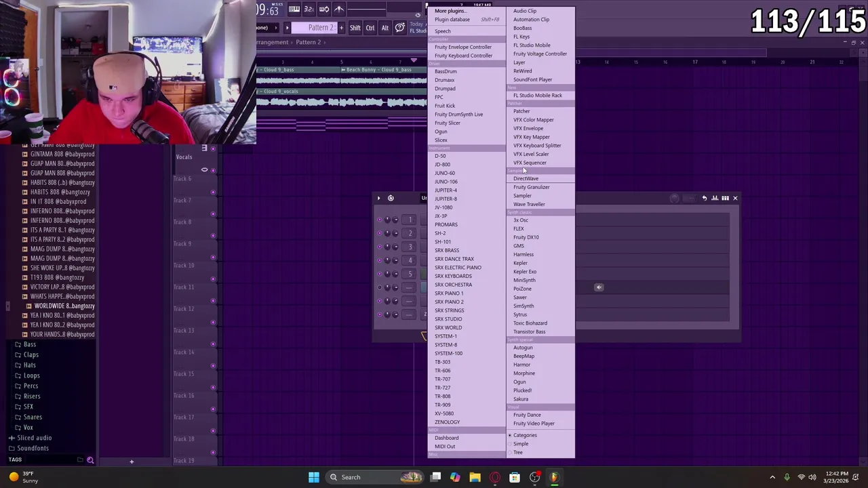Click the channel rack loop/swing round icon

click(x=391, y=198)
